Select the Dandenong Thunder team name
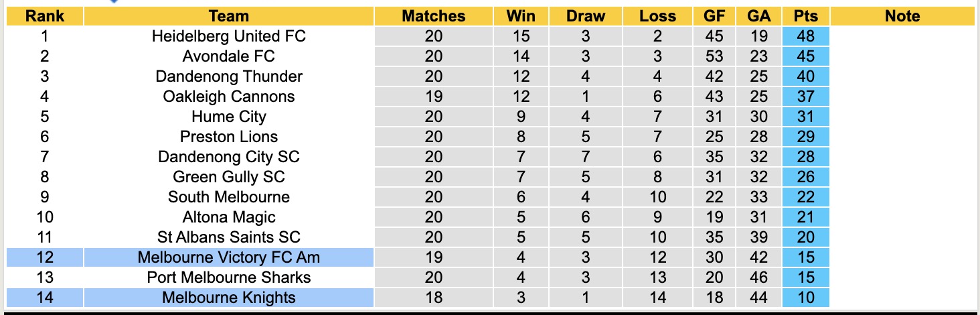Image resolution: width=980 pixels, height=315 pixels. coord(228,76)
